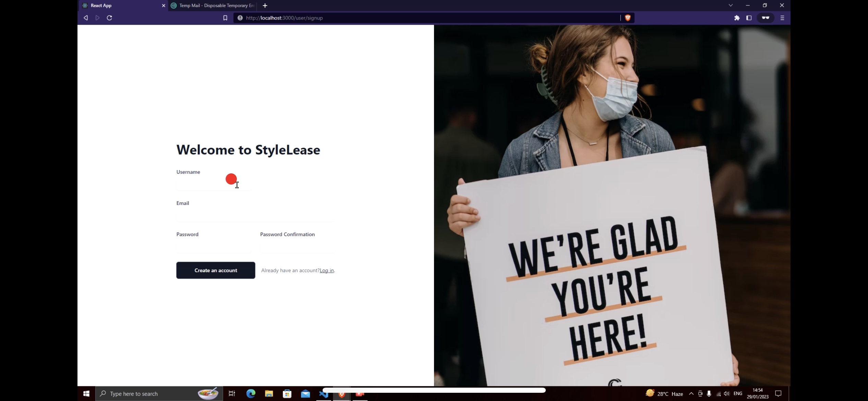Click the site security info icon
This screenshot has height=401, width=868.
[x=240, y=18]
